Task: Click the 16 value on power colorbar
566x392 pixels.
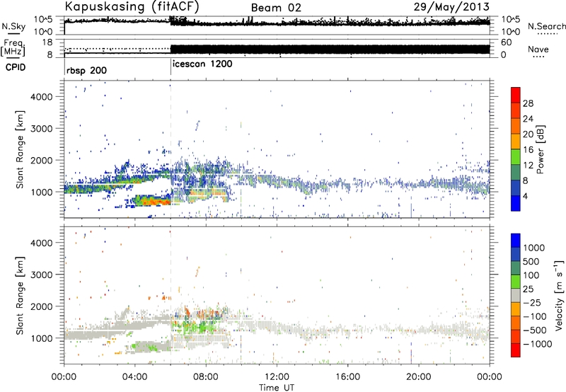Action: [528, 150]
